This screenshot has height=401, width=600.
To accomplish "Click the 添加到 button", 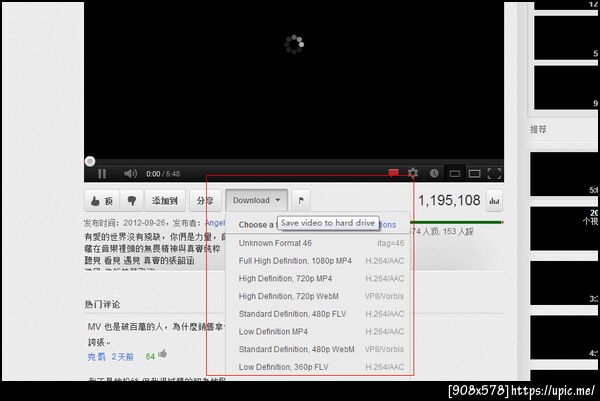I will (165, 200).
